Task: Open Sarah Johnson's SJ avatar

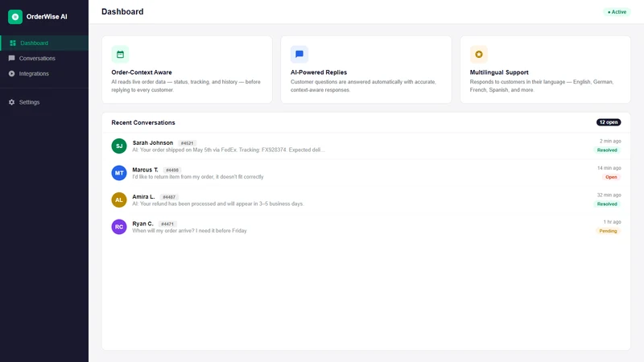Action: [x=119, y=146]
